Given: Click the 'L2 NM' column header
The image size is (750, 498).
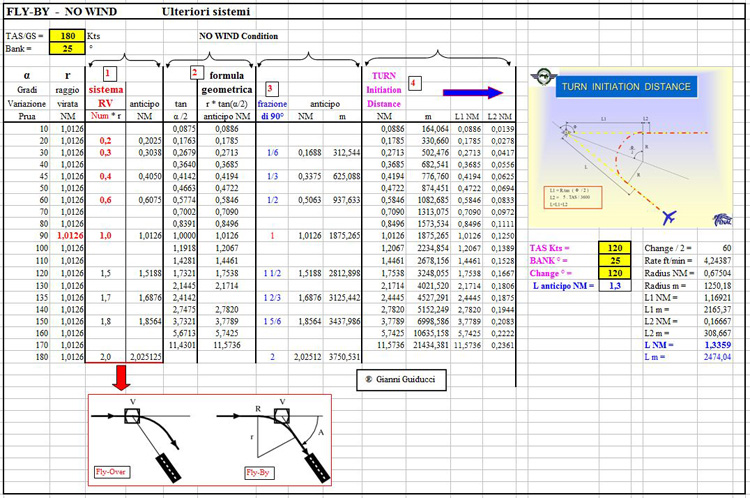Looking at the screenshot, I should tap(499, 116).
